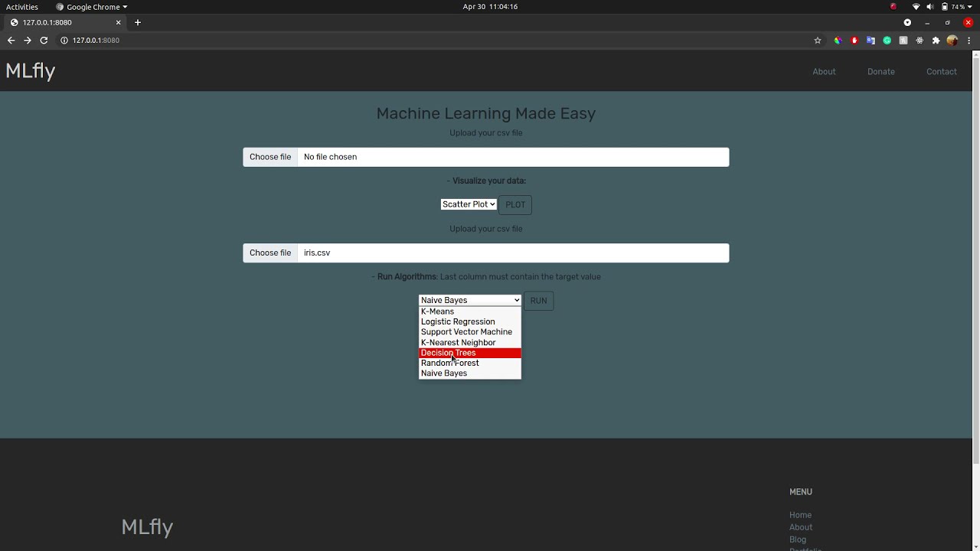Viewport: 980px width, 551px height.
Task: Reload the current page
Action: pyautogui.click(x=44, y=41)
